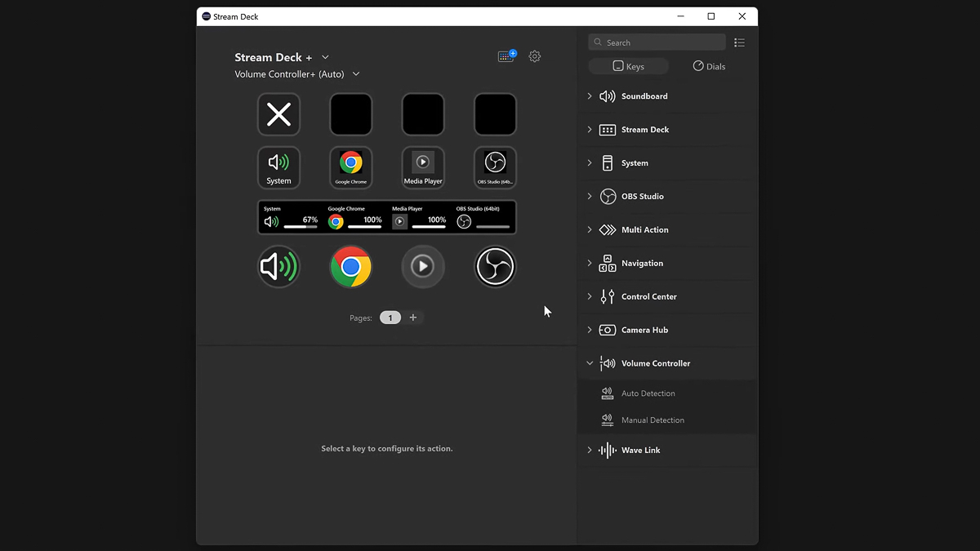Expand the Wave Link category
This screenshot has height=551, width=980.
pos(590,451)
